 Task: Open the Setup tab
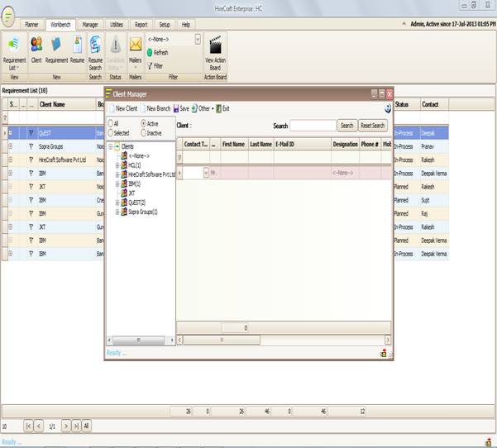pyautogui.click(x=165, y=25)
